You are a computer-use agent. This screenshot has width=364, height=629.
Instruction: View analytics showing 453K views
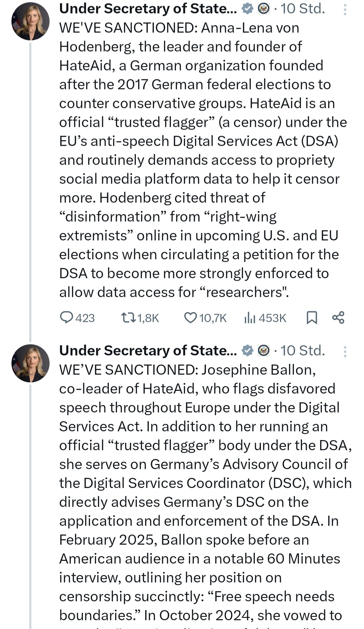(249, 318)
